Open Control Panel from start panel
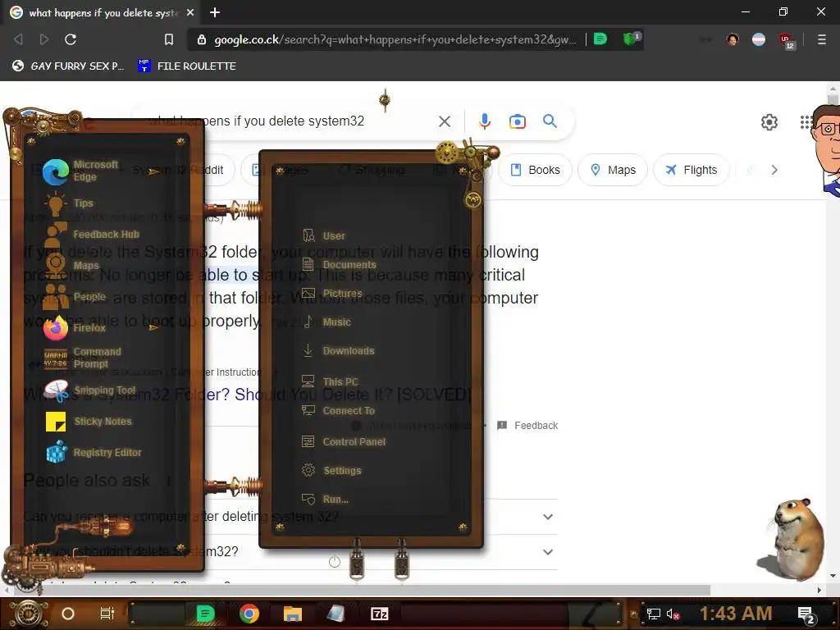This screenshot has height=630, width=840. (344, 442)
